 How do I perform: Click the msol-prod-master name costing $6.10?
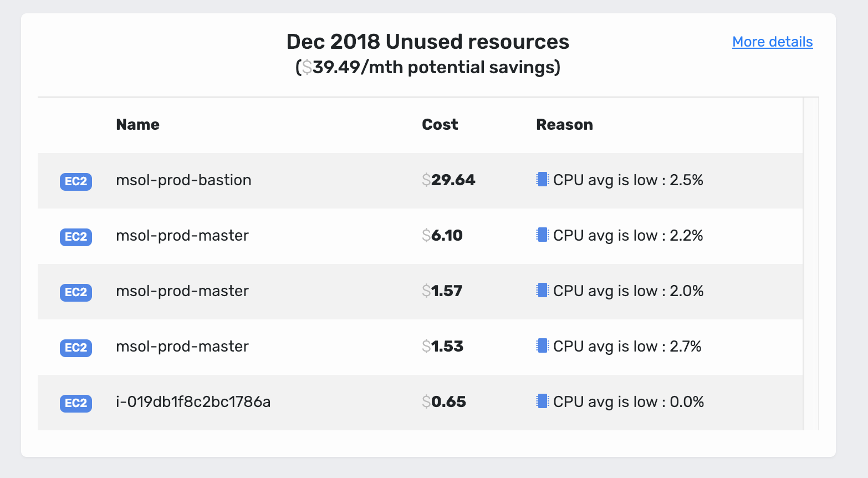pos(182,236)
